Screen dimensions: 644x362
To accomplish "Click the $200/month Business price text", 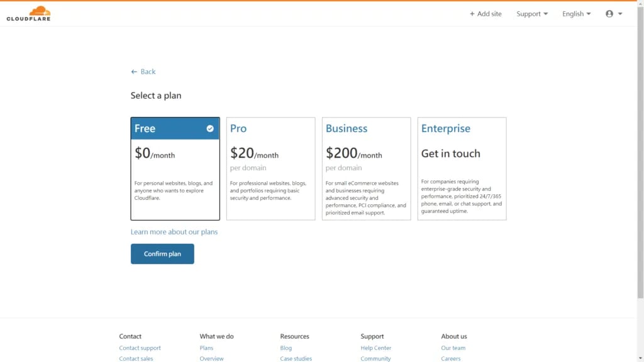I will point(353,153).
